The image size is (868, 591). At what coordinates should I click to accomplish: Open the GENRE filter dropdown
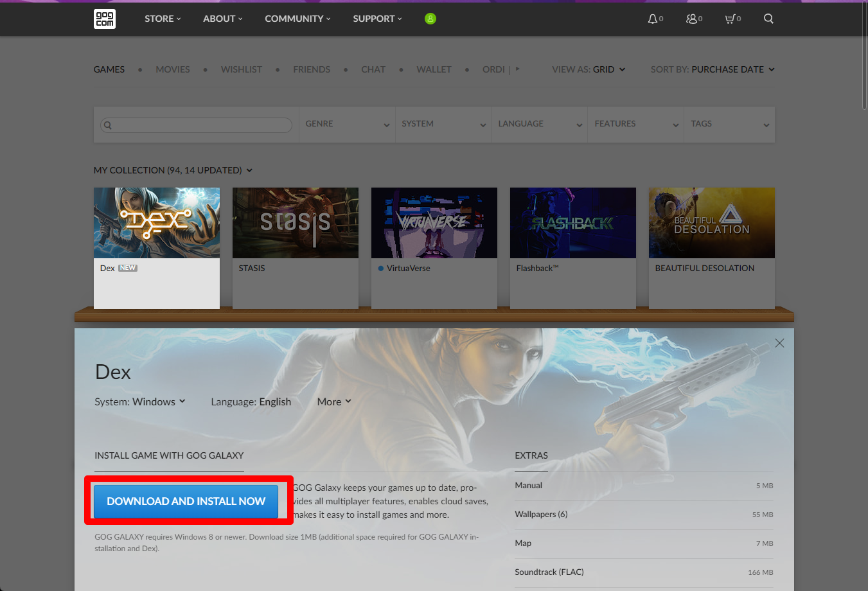click(x=347, y=124)
